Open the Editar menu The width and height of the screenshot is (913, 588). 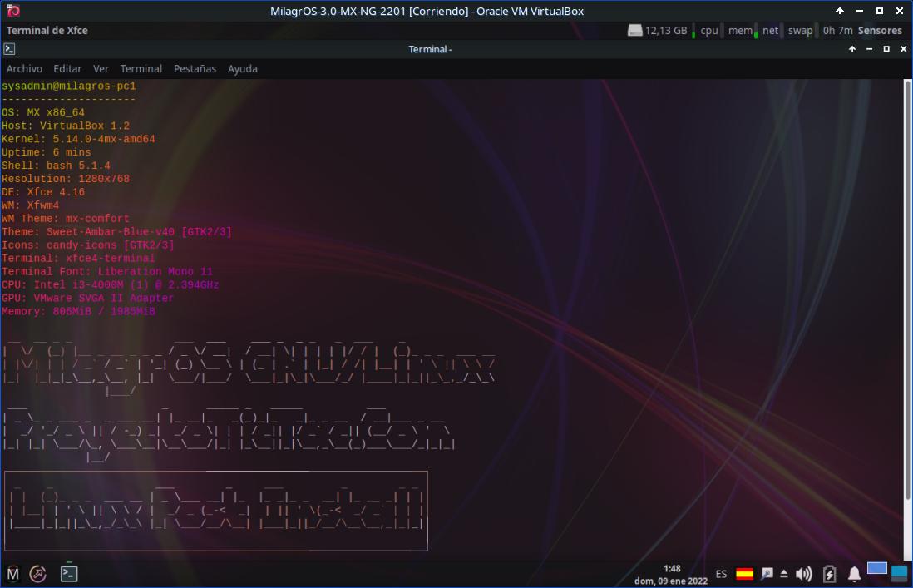coord(67,69)
